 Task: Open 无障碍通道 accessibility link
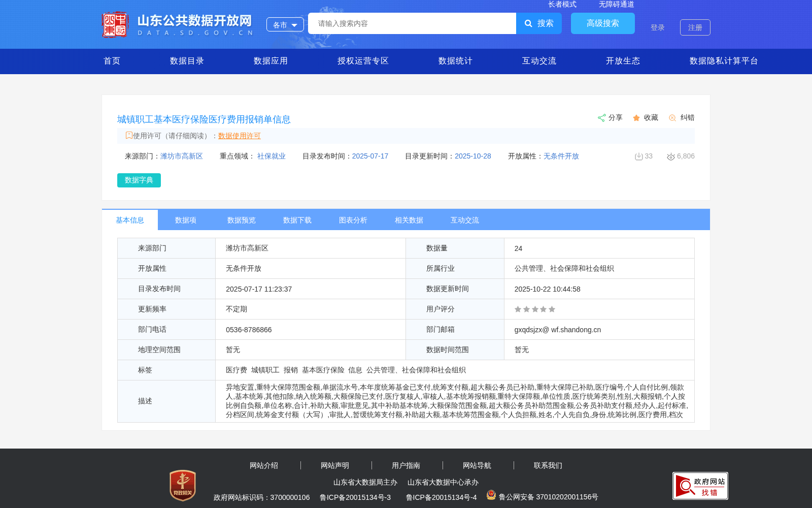click(617, 4)
